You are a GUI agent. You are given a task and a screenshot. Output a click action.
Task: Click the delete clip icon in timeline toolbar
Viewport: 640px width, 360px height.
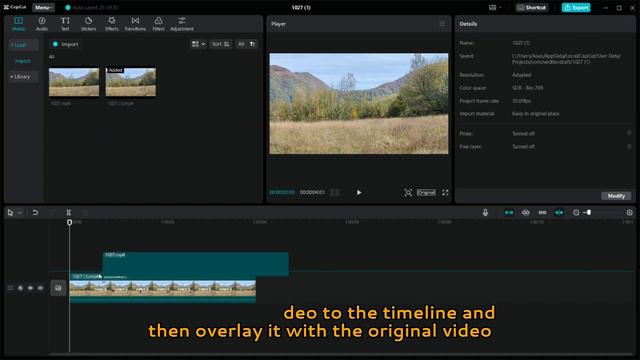point(85,213)
